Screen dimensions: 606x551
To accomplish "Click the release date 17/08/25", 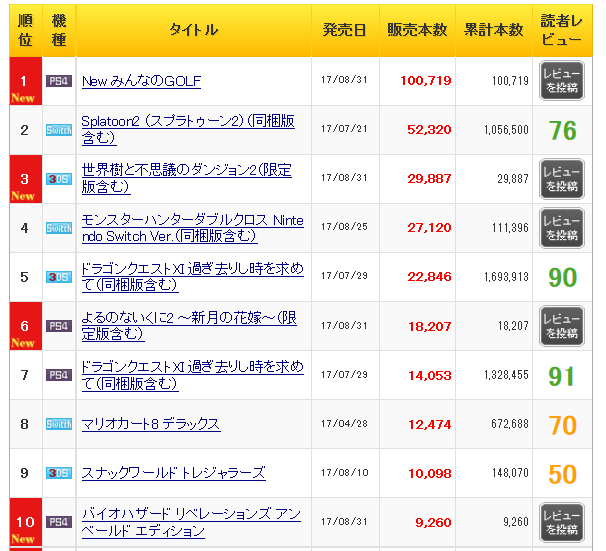I will point(344,226).
